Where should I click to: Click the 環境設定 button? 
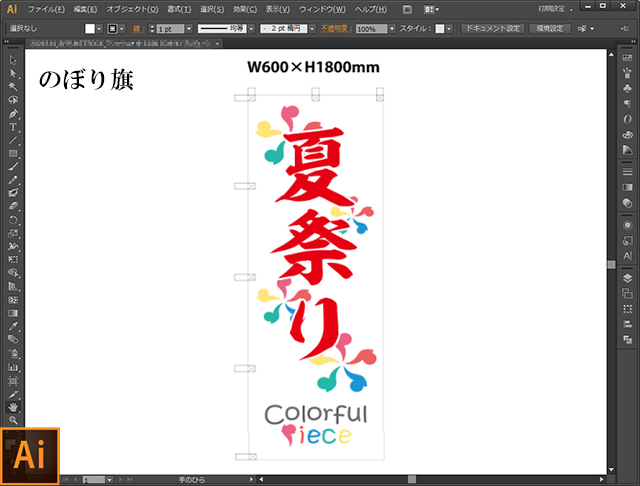pyautogui.click(x=553, y=29)
